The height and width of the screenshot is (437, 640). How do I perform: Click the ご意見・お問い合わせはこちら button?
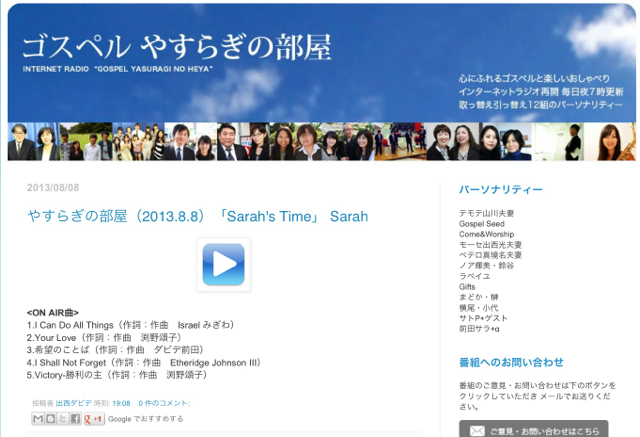point(532,430)
